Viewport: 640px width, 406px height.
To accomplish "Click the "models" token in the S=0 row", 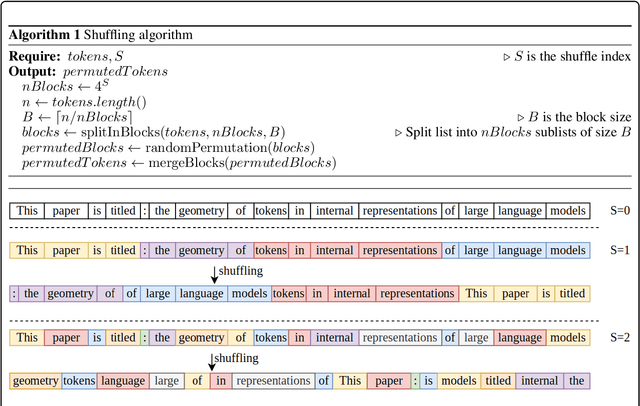I will pos(569,211).
